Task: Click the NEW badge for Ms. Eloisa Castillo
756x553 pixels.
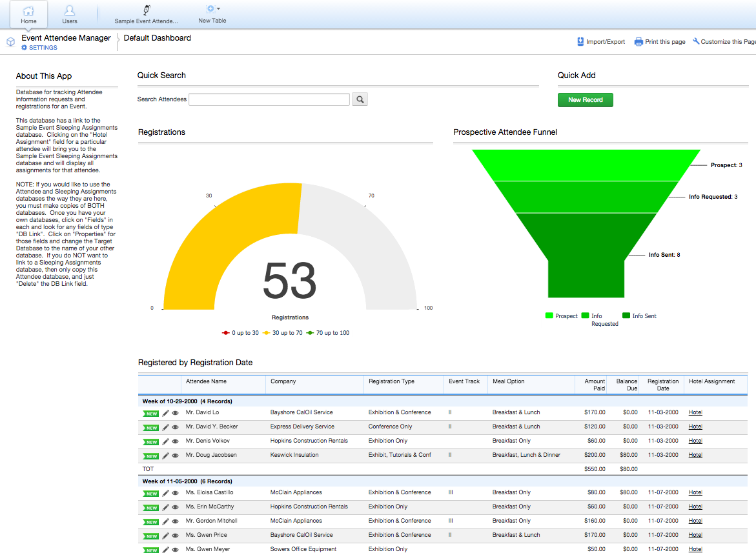Action: [151, 494]
